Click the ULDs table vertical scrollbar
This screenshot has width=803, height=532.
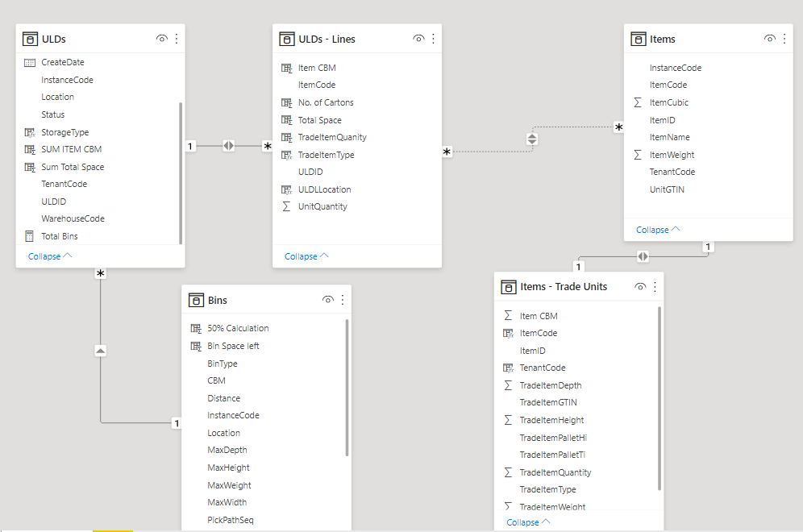181,173
